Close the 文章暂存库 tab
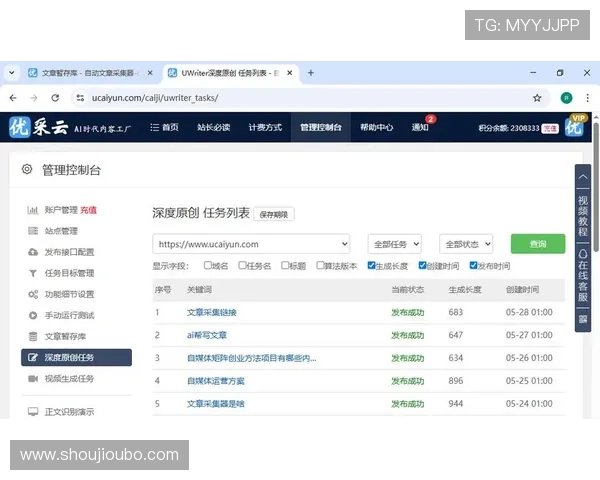Screen dimensions: 600x480 point(150,73)
